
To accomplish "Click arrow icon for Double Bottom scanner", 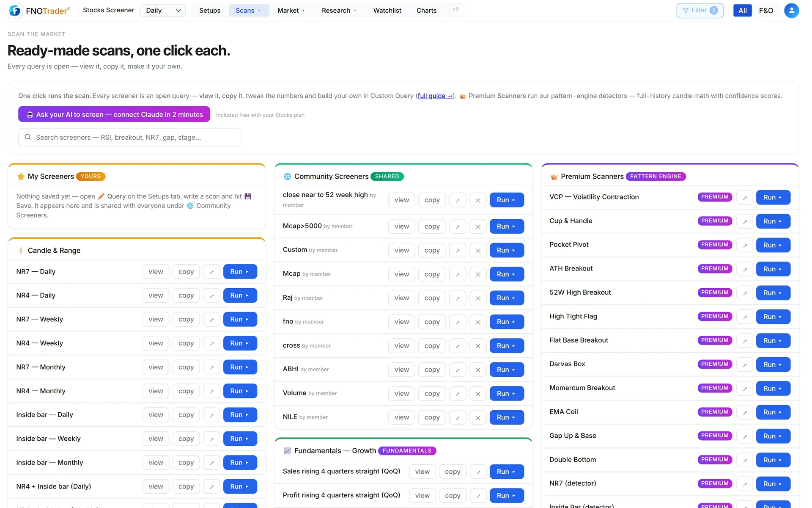I will (745, 460).
